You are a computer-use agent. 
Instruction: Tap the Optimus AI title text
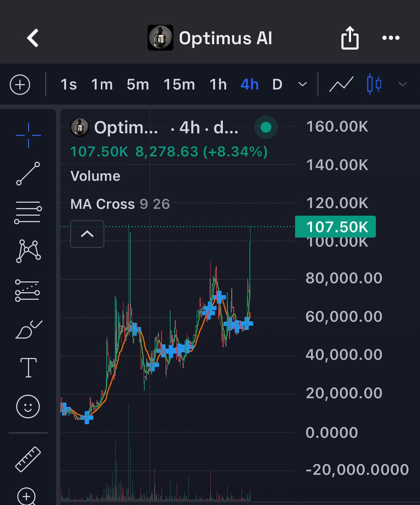point(226,38)
